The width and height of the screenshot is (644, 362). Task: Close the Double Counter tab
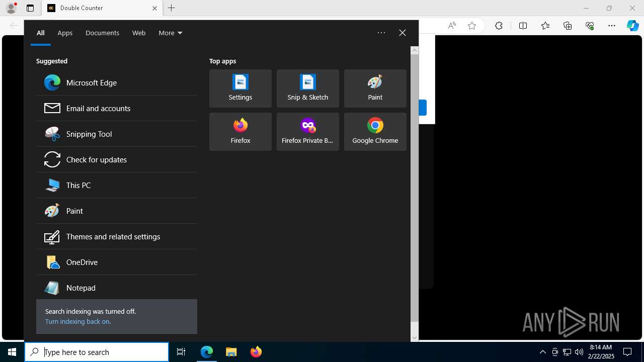click(x=154, y=8)
